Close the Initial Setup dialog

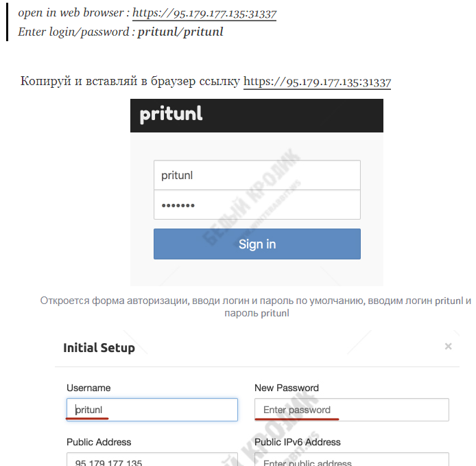(448, 347)
